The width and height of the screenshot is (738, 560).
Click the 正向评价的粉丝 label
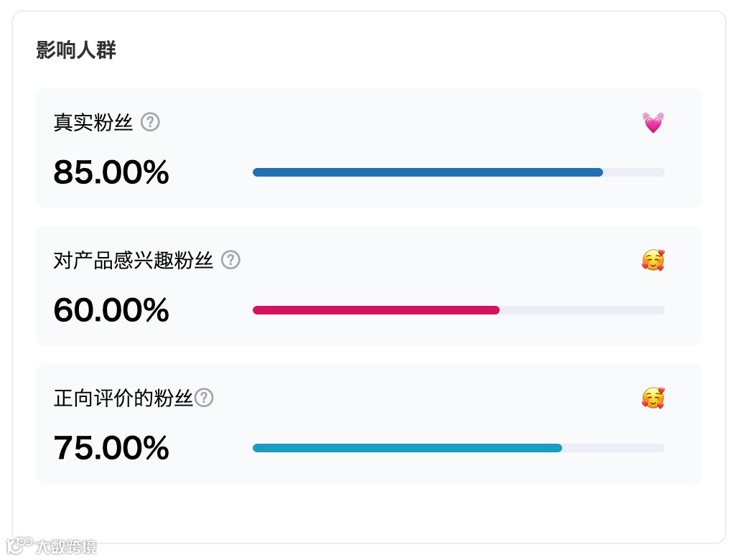tap(123, 398)
